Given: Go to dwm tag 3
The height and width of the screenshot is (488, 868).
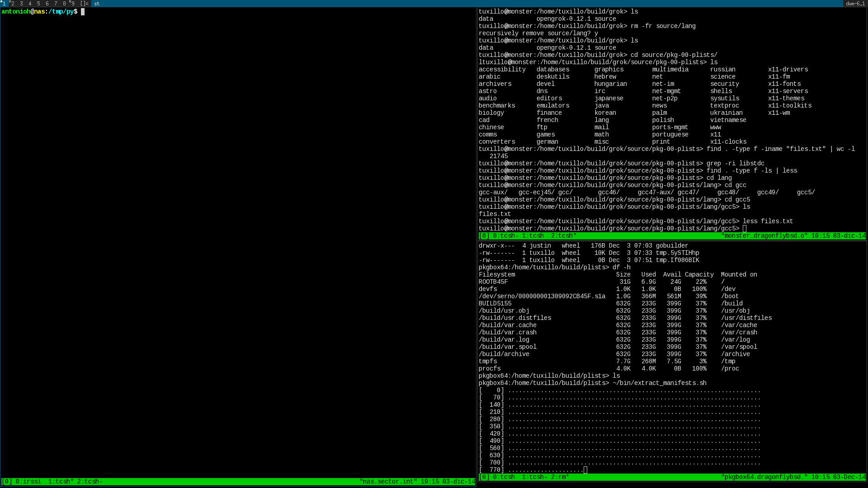Looking at the screenshot, I should [x=21, y=4].
